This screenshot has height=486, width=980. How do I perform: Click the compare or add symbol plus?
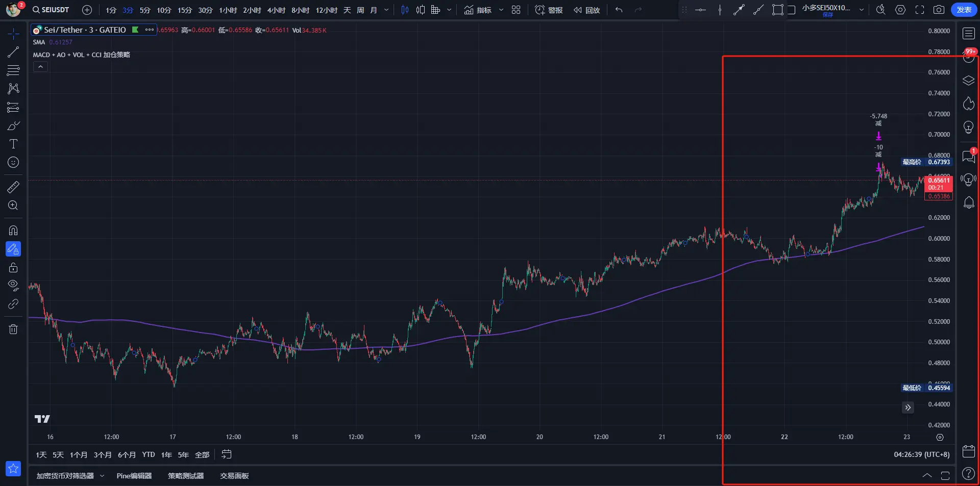pyautogui.click(x=87, y=10)
